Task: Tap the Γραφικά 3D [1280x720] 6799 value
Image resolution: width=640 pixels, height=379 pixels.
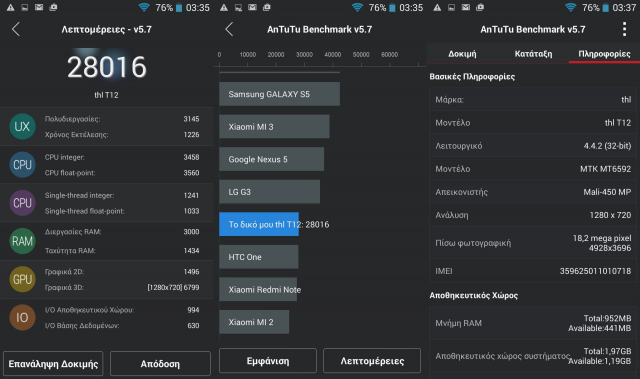Action: tap(173, 288)
